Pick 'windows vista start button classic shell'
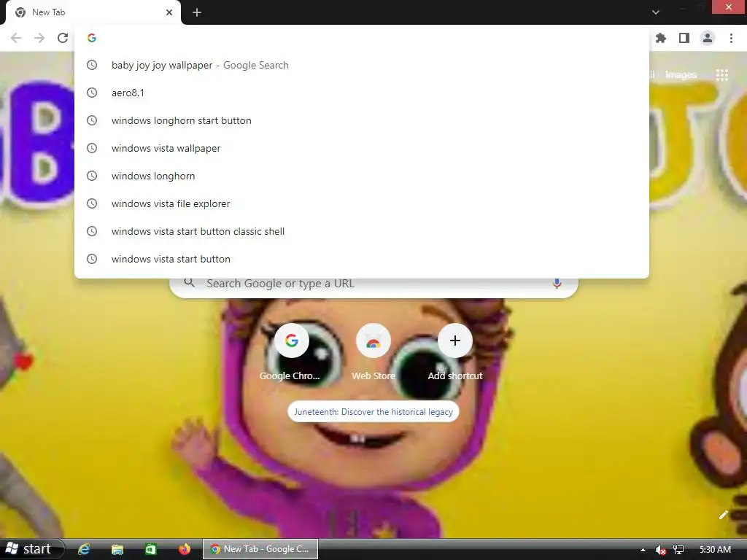747x560 pixels. point(362,231)
